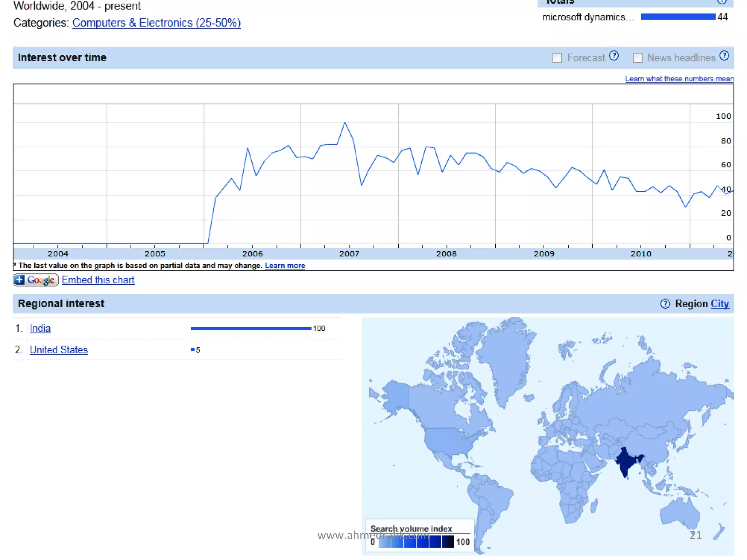Click the News headlines help icon
The image size is (747, 560).
click(x=724, y=56)
